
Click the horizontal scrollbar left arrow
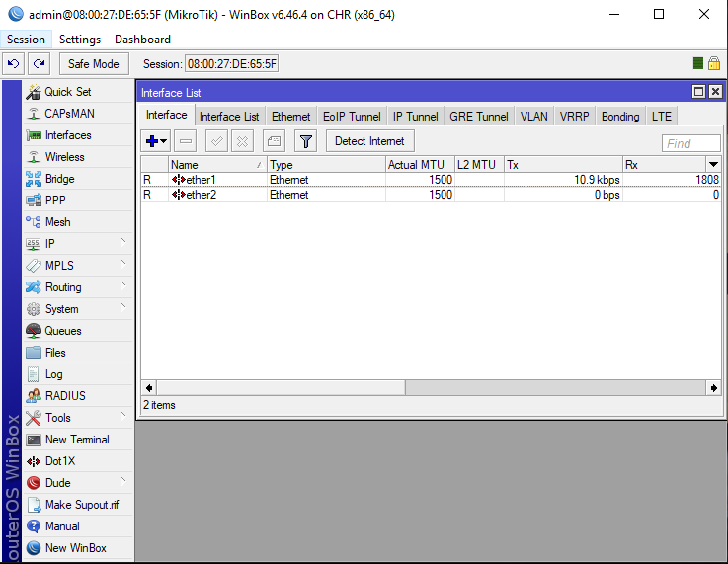click(149, 387)
